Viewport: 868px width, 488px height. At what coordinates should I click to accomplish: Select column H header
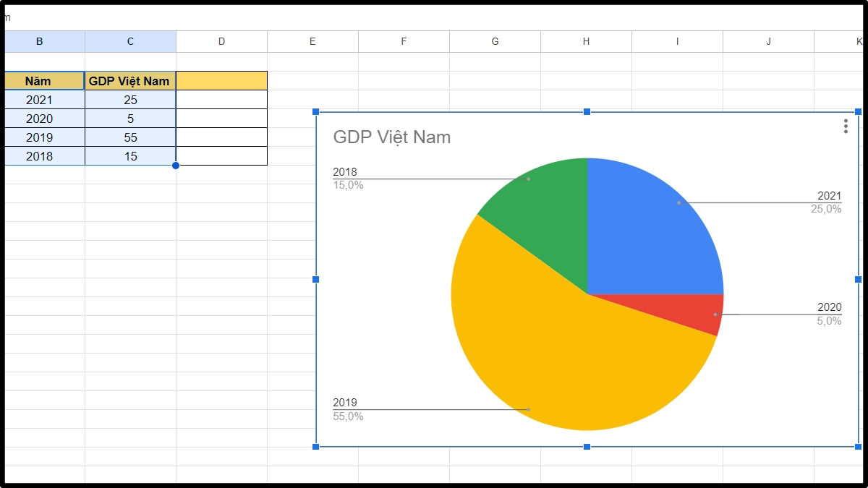[x=586, y=41]
